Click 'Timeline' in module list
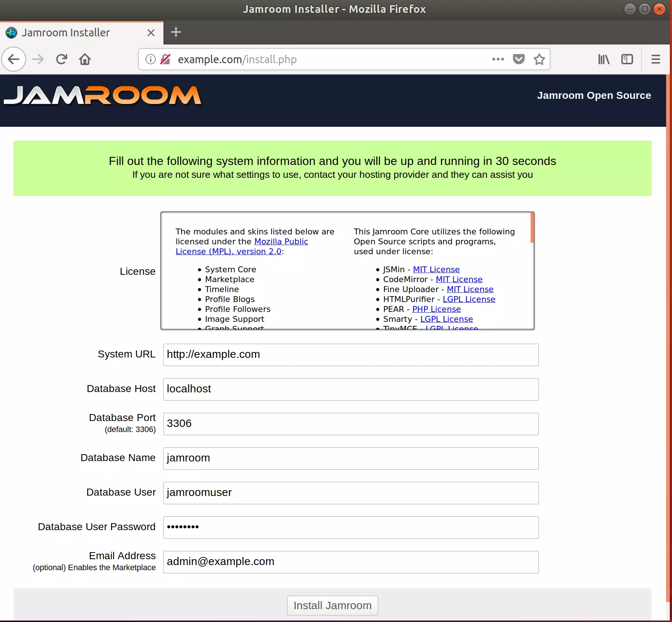Image resolution: width=672 pixels, height=622 pixels. [222, 289]
